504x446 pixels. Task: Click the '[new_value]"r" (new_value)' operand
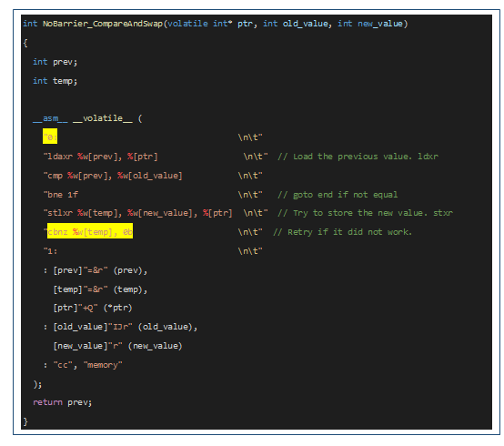coord(117,346)
